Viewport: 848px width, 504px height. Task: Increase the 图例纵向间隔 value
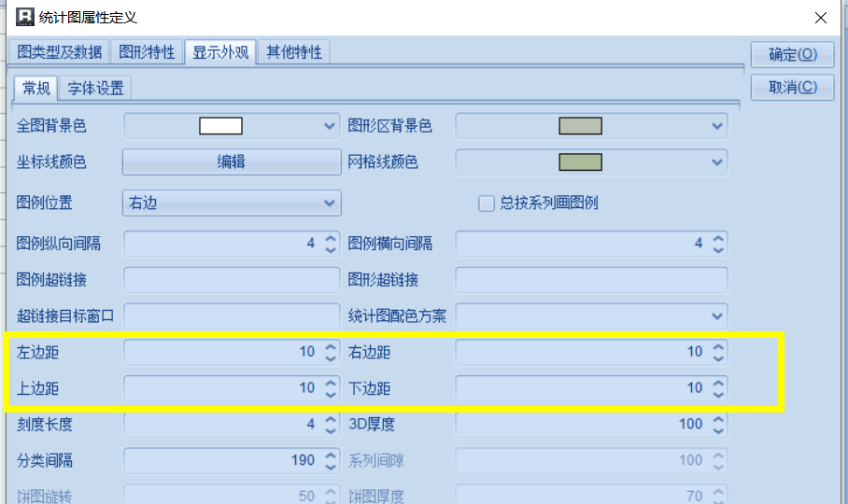(x=331, y=238)
